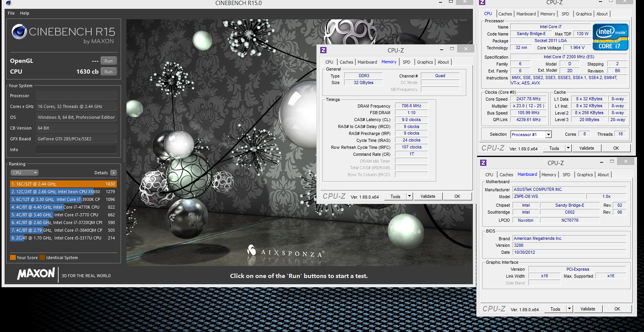644x332 pixels.
Task: Click the brown Identical System legend swatch
Action: tap(42, 258)
